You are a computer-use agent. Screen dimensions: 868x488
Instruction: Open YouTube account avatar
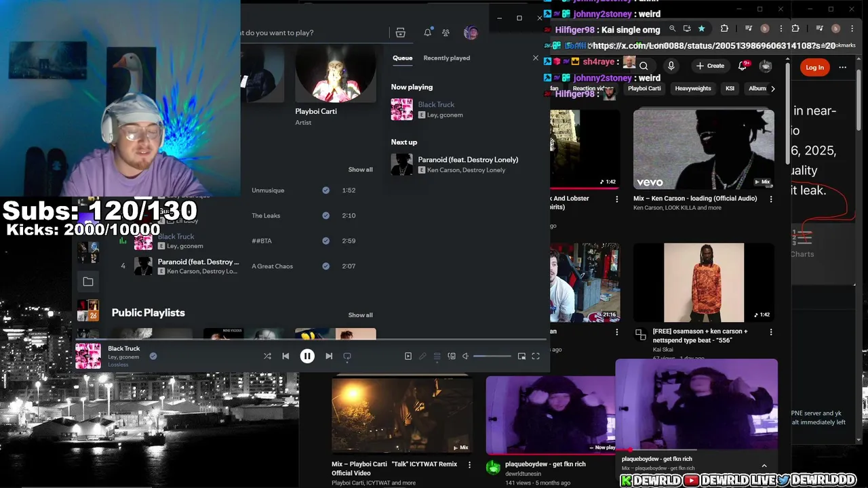[766, 66]
